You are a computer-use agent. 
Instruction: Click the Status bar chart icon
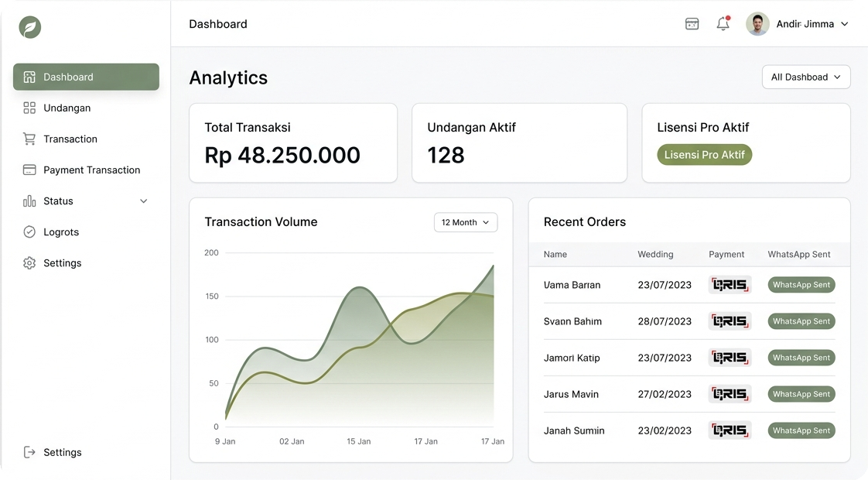(x=29, y=201)
